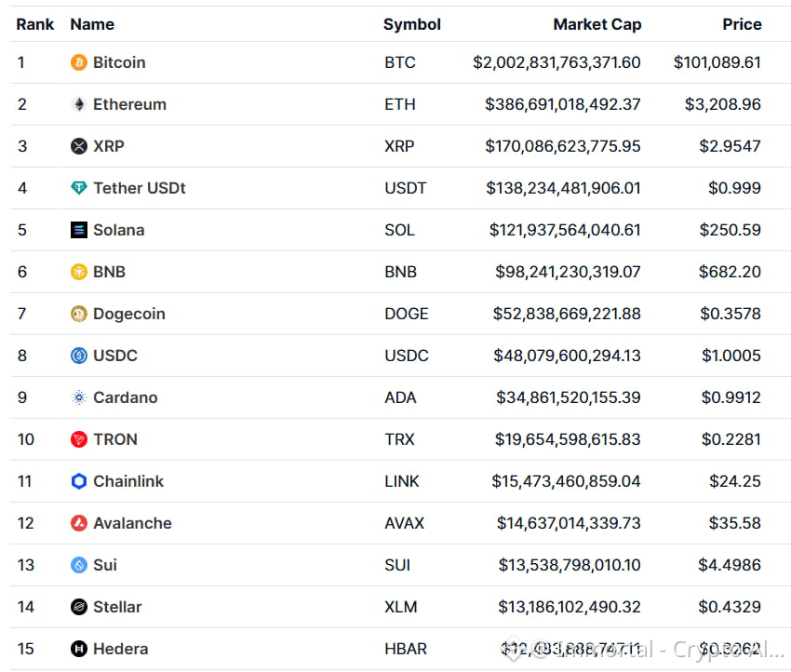Click the Stellar logo icon
Screen dimensions: 791x672
coord(79,607)
